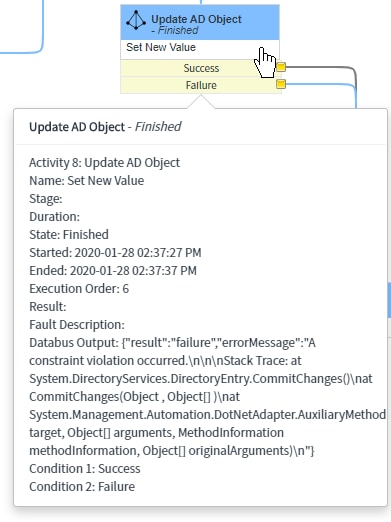The height and width of the screenshot is (522, 391).
Task: Click the gray transition line leaving Success
Action: [320, 67]
